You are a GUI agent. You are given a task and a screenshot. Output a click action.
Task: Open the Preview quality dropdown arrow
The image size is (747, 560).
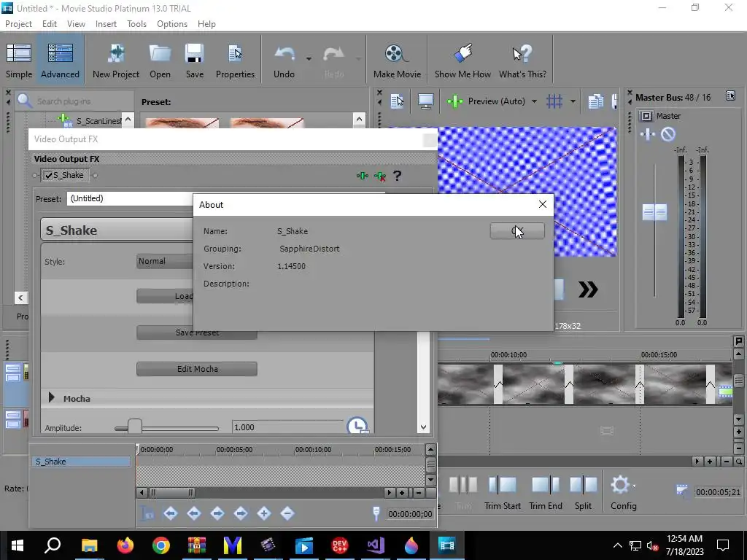(534, 101)
